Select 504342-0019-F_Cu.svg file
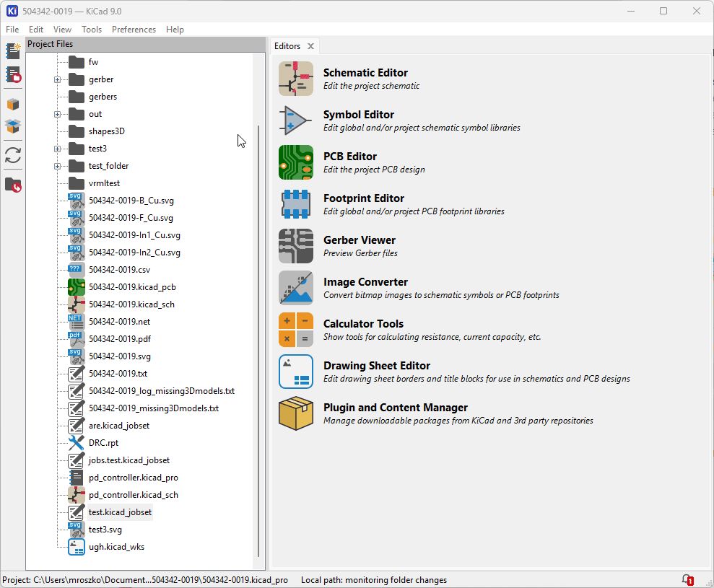This screenshot has width=714, height=588. 131,218
